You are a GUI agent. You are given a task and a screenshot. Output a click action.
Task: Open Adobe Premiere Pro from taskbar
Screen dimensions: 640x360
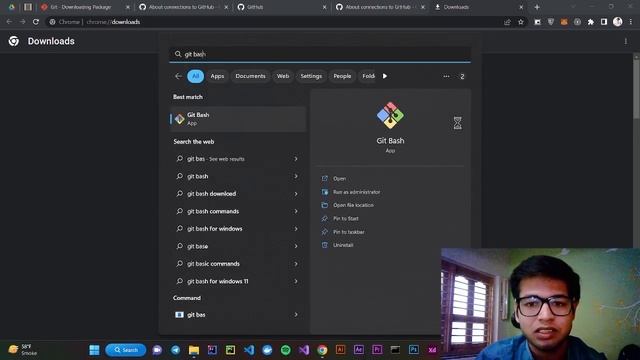(x=377, y=349)
